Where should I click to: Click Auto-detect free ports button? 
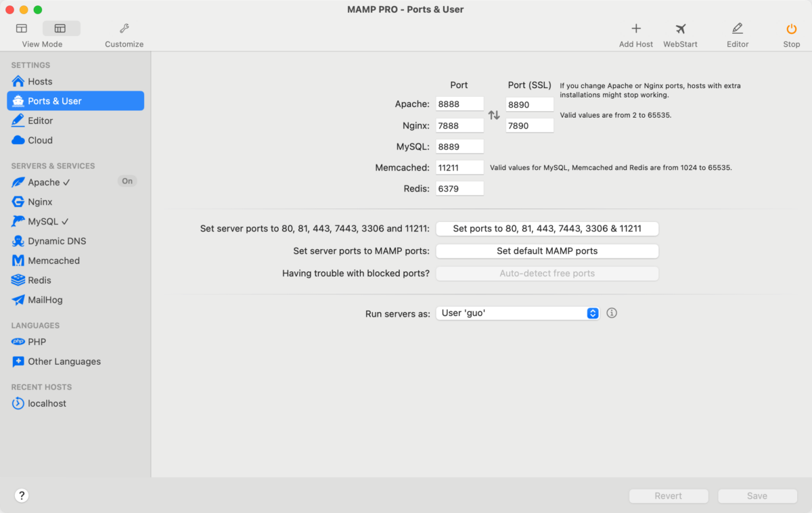[x=547, y=273]
